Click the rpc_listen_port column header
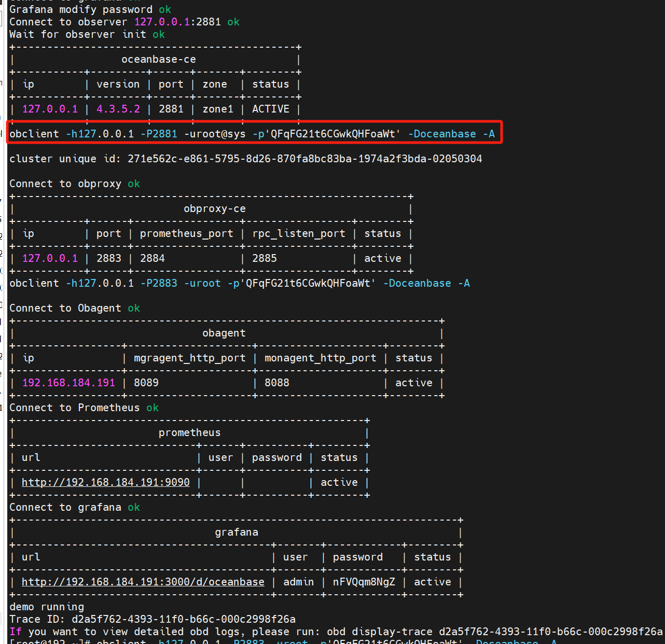 tap(299, 233)
